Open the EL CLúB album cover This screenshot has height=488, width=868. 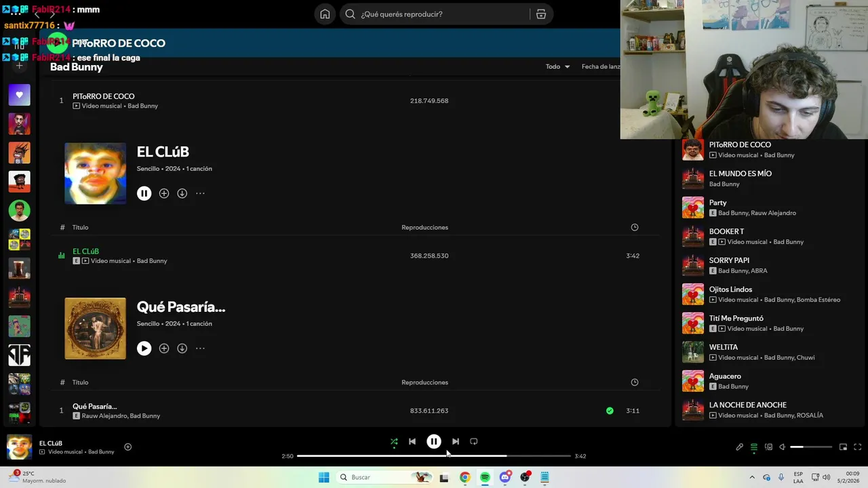coord(95,174)
